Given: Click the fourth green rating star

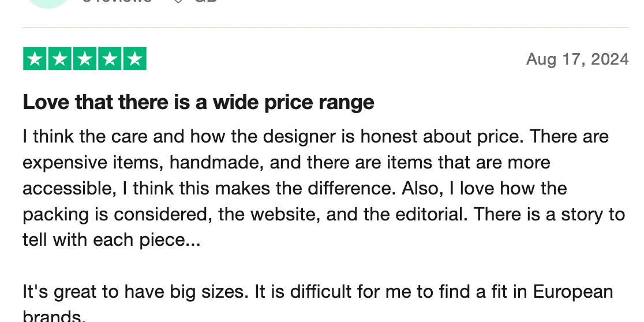Looking at the screenshot, I should (110, 59).
